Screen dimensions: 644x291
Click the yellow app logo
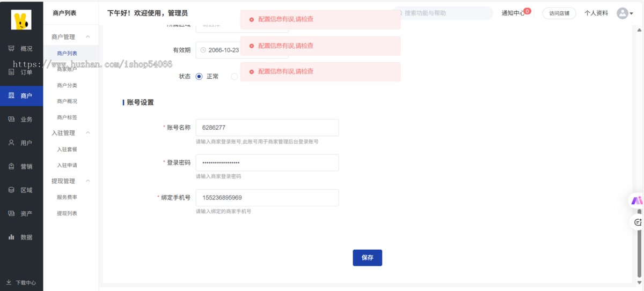pyautogui.click(x=21, y=20)
